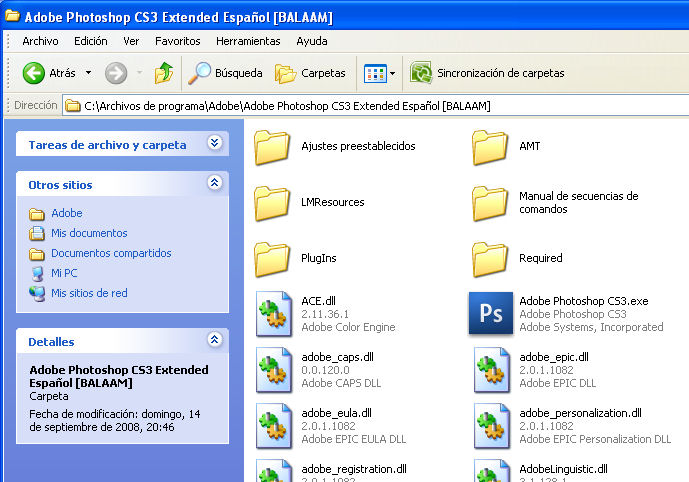Click the gray forward arrow icon
Image resolution: width=689 pixels, height=482 pixels.
coord(116,73)
